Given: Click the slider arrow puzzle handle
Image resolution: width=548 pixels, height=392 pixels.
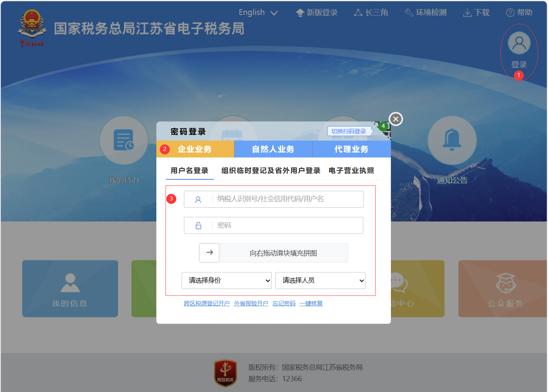Looking at the screenshot, I should pyautogui.click(x=209, y=253).
